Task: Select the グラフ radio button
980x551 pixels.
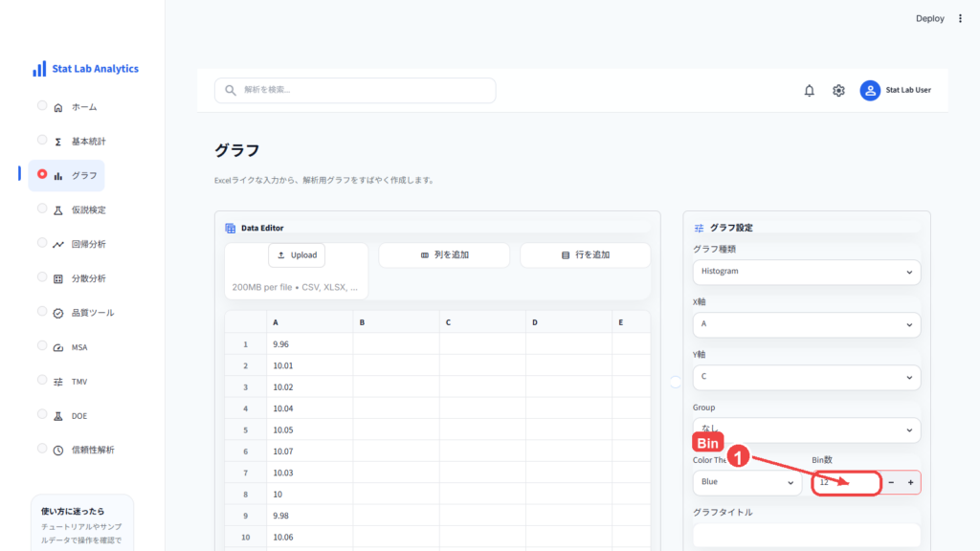Action: (x=42, y=174)
